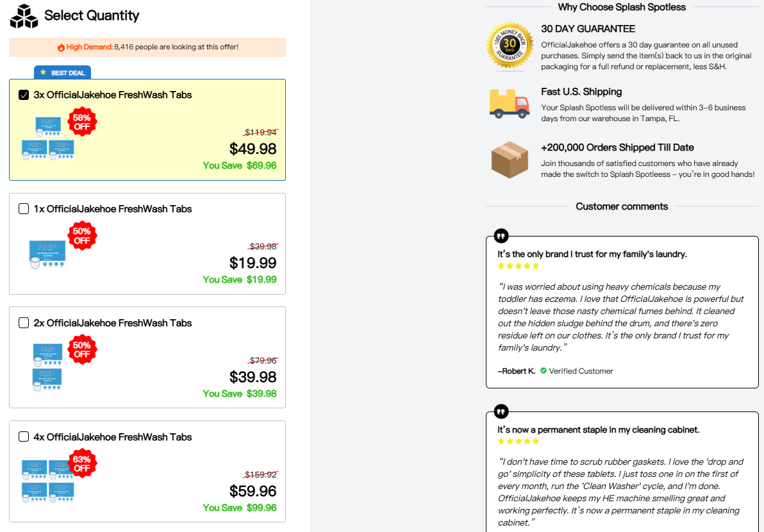Click the BEST DEAL star tab label
This screenshot has height=532, width=764.
(x=63, y=72)
